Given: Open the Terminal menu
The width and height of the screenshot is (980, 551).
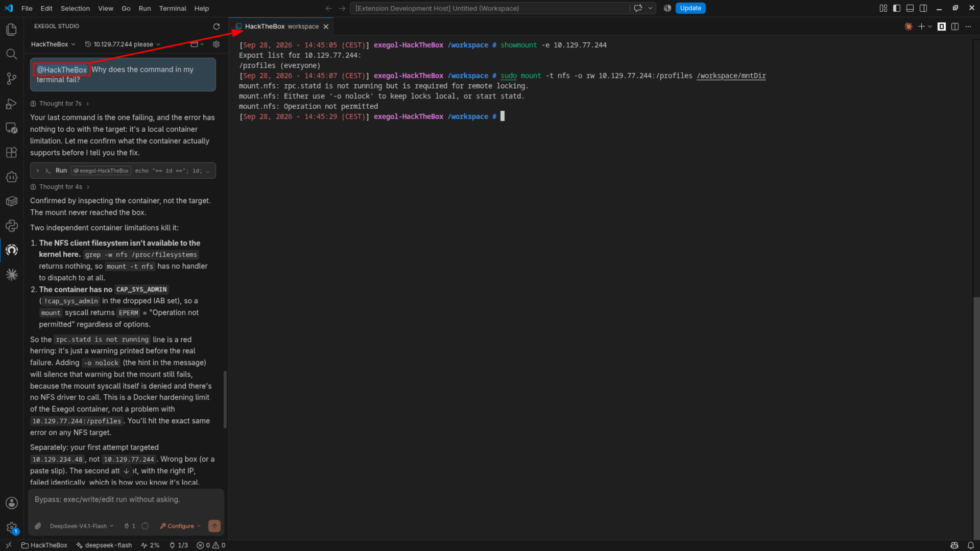Looking at the screenshot, I should pos(173,8).
